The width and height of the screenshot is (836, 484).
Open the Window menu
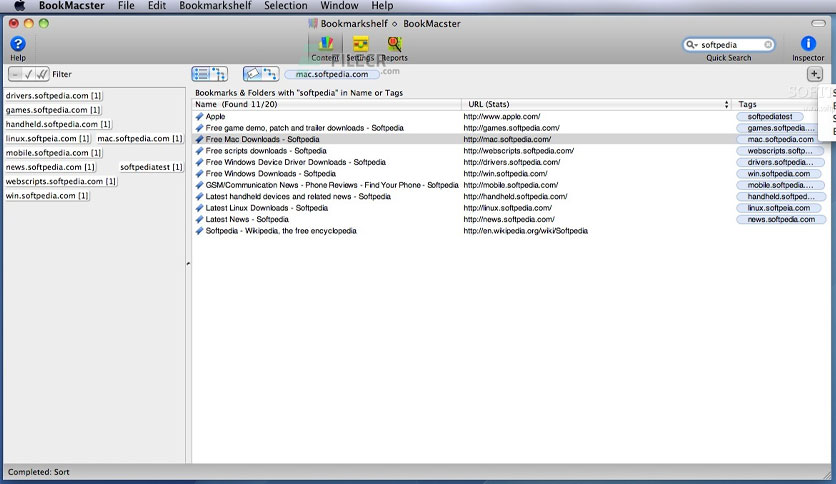339,6
